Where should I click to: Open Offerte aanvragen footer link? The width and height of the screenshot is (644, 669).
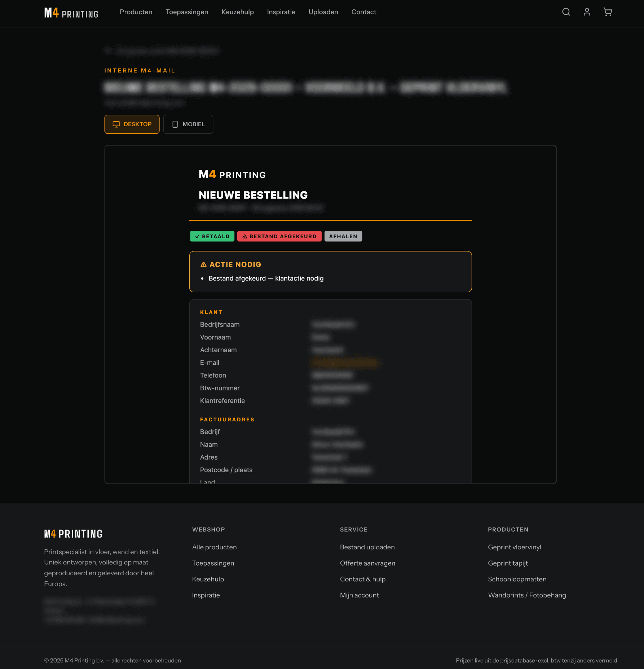[368, 563]
